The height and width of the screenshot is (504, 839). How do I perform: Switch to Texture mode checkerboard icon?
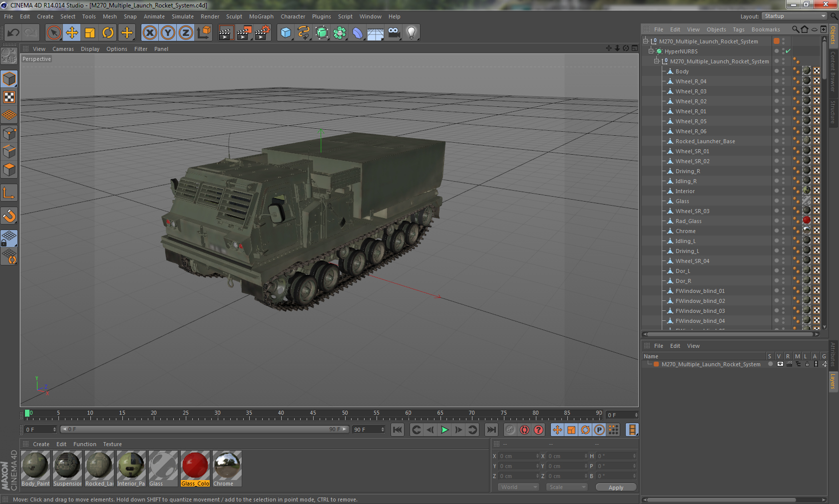pyautogui.click(x=9, y=97)
